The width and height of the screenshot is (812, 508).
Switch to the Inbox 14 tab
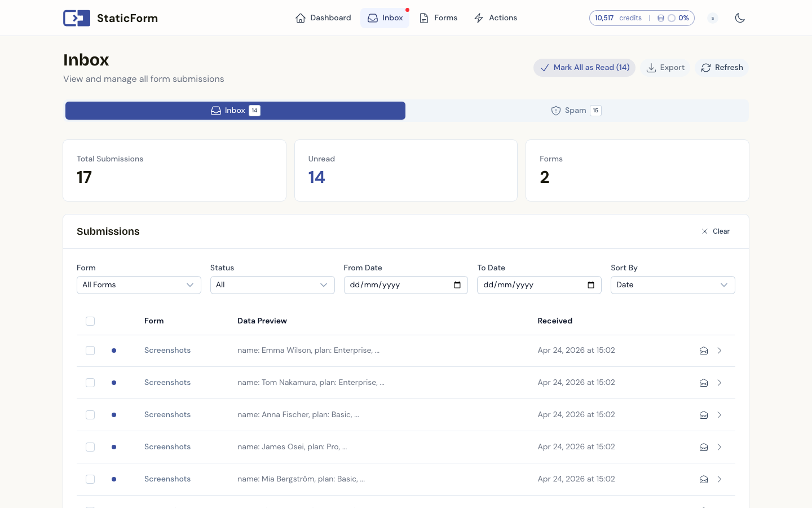coord(235,111)
